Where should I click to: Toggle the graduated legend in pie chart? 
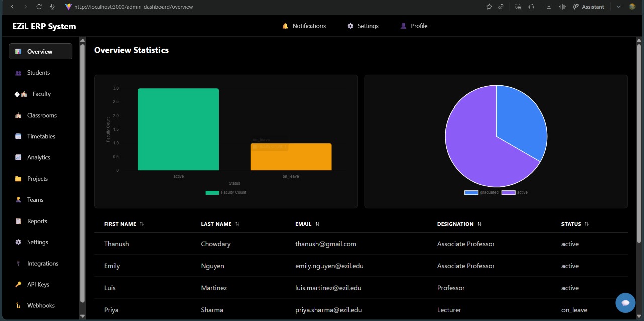point(481,192)
